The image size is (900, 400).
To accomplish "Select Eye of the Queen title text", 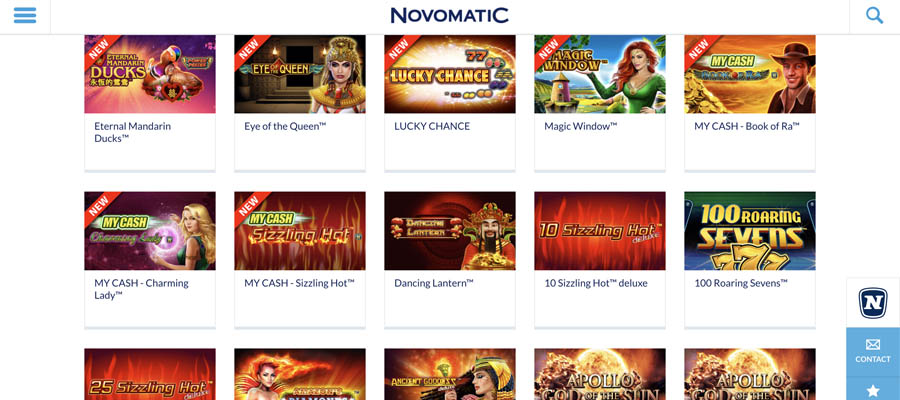I will click(x=285, y=126).
